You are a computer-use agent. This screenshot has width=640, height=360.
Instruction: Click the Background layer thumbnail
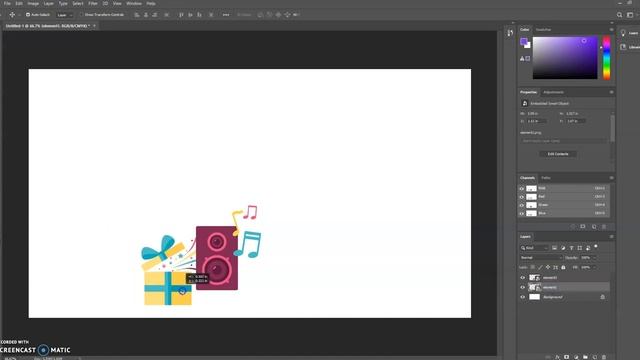534,297
